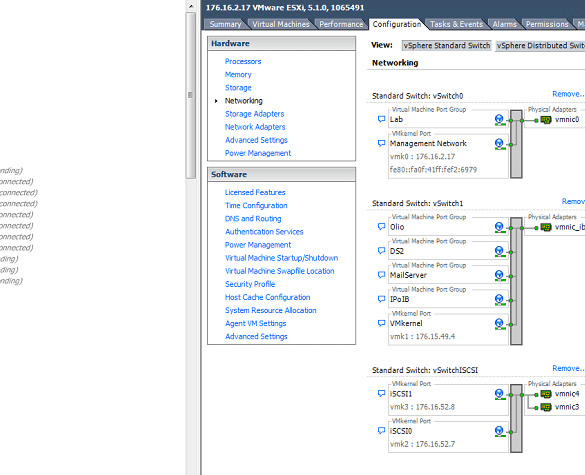Click the speech bubble icon beside Lab
Image resolution: width=585 pixels, height=475 pixels.
pos(381,119)
